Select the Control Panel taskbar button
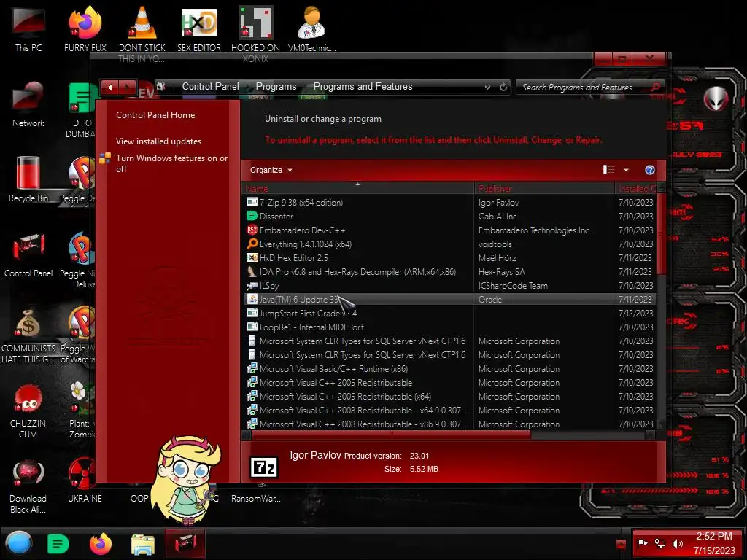Image resolution: width=747 pixels, height=560 pixels. tap(185, 544)
